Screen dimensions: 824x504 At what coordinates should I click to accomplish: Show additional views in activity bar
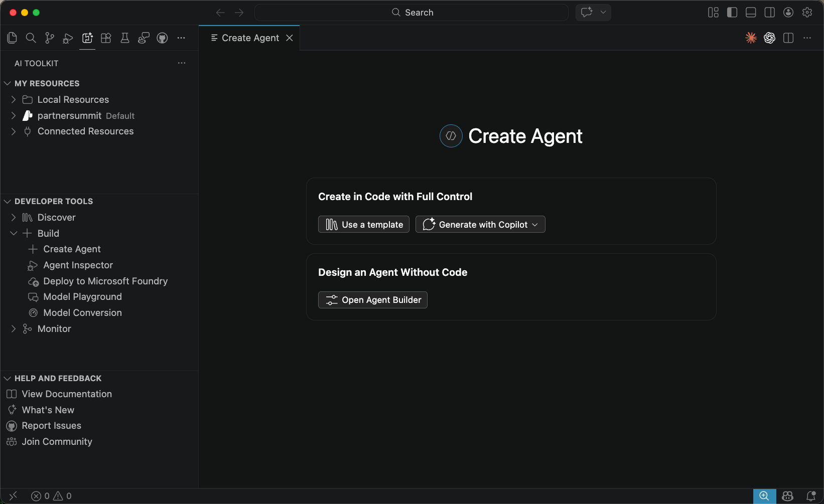pyautogui.click(x=181, y=38)
